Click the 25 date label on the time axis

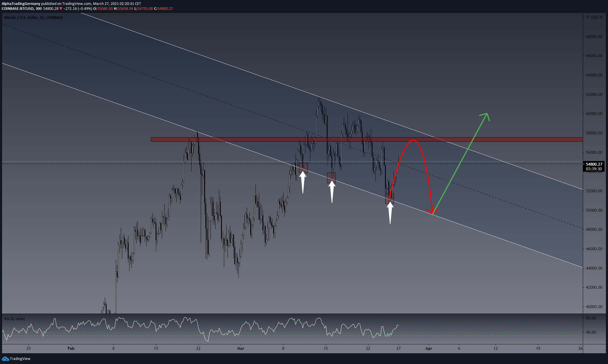(x=28, y=348)
